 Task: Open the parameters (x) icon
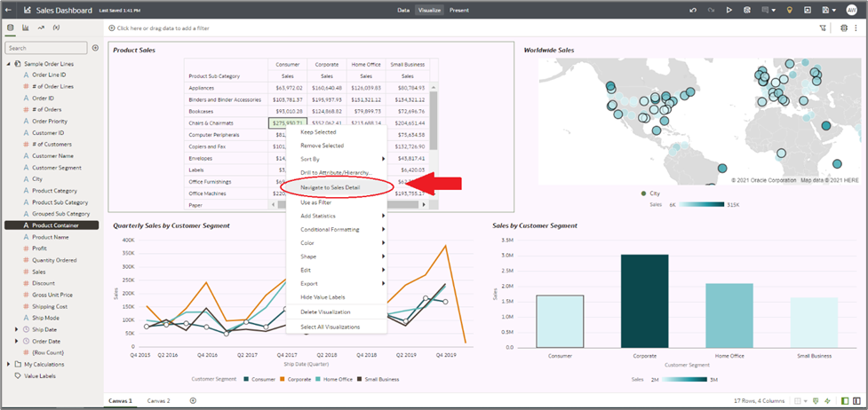tap(56, 28)
